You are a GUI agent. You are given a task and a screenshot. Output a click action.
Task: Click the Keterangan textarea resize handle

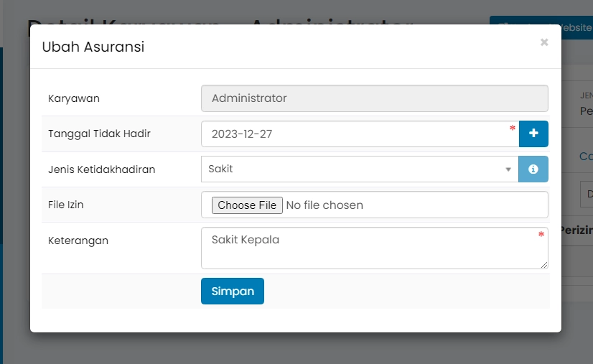coord(545,265)
